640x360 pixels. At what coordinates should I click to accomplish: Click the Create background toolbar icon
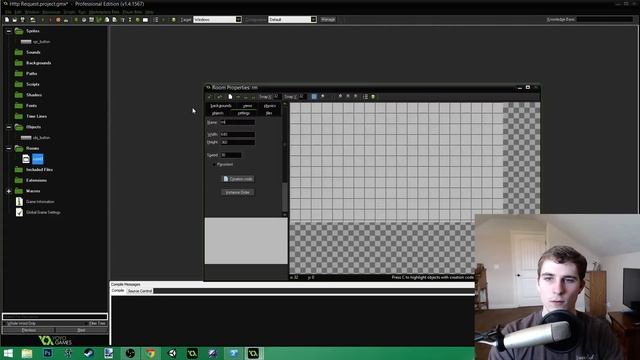click(91, 20)
